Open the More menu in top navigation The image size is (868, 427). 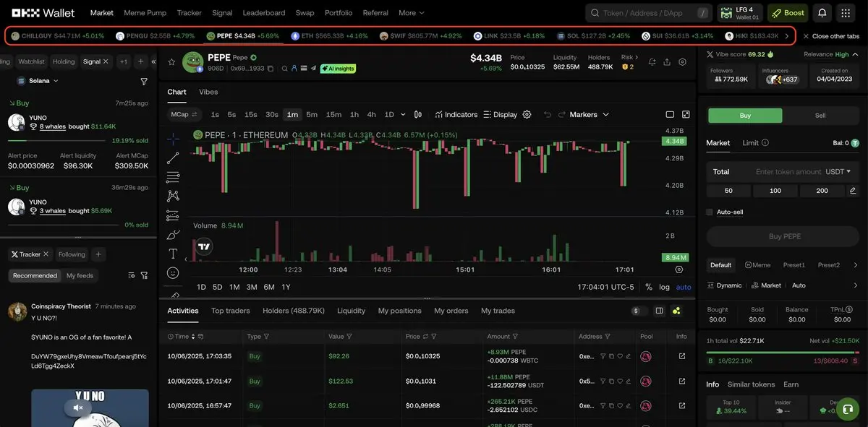412,13
